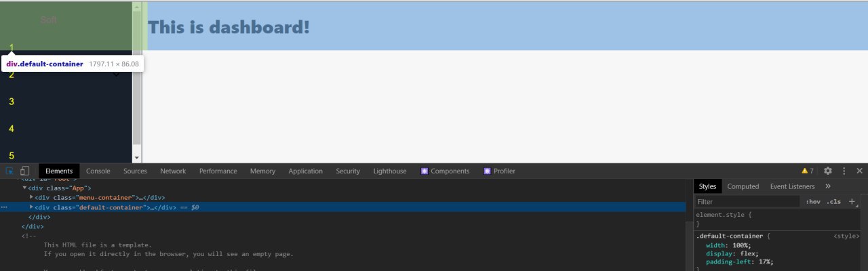Select the menu-container element row
The image size is (868, 271).
point(343,197)
